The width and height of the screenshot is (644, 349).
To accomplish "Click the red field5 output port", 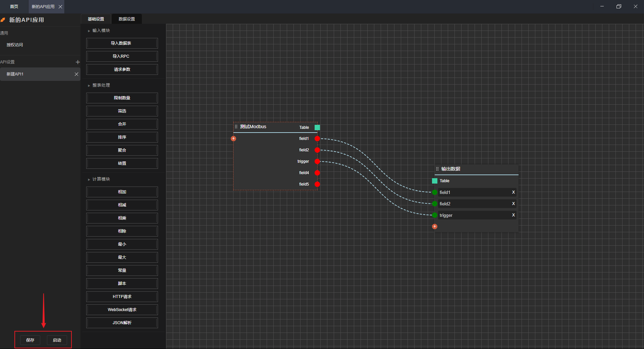I will click(x=317, y=184).
